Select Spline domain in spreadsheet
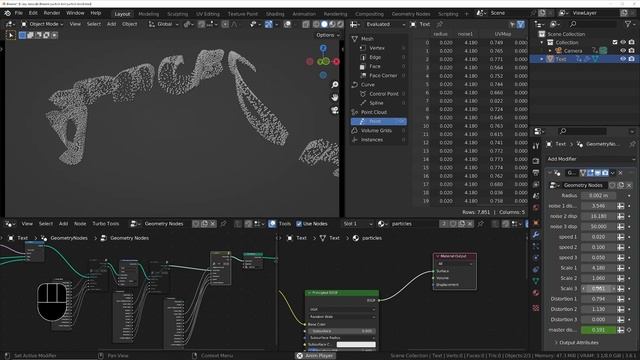The width and height of the screenshot is (640, 360). point(378,103)
